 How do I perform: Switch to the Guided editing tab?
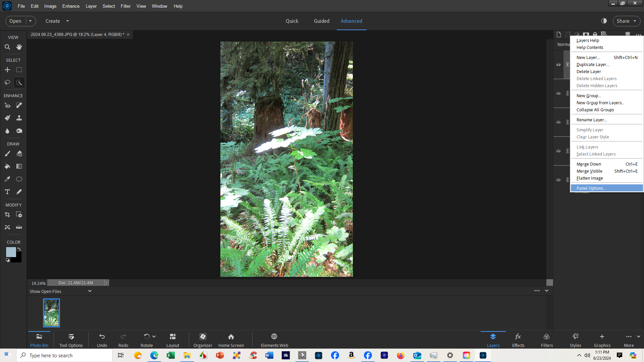click(x=321, y=21)
